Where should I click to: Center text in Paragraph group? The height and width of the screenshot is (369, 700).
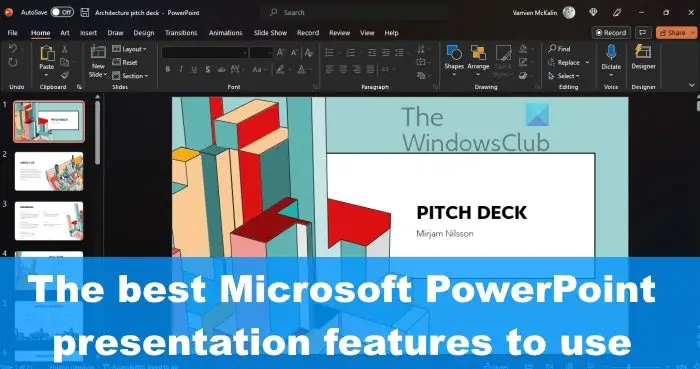coord(343,69)
